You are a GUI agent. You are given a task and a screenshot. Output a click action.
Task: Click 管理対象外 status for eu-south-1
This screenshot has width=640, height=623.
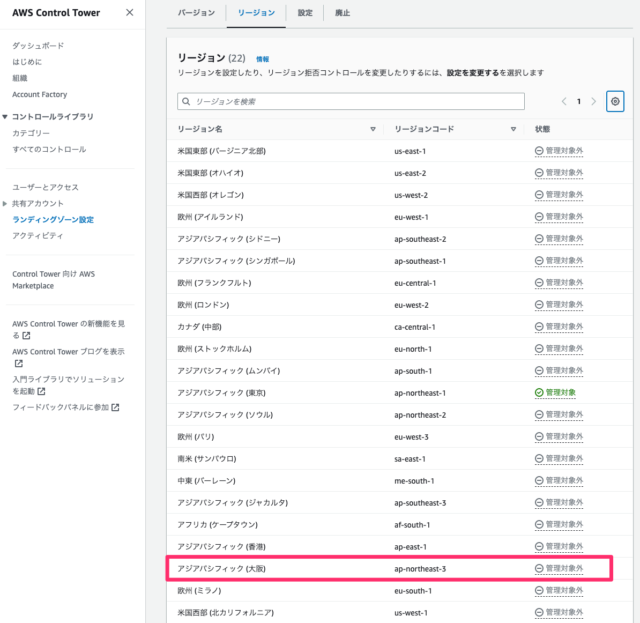(559, 590)
